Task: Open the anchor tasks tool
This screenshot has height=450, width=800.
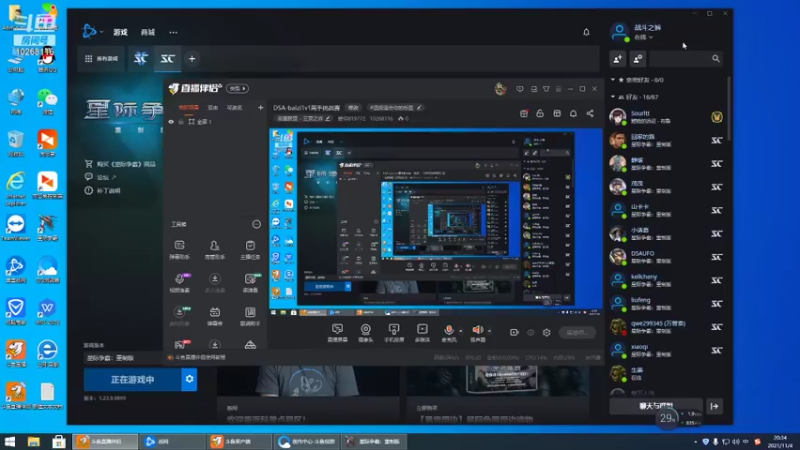Action: [250, 249]
